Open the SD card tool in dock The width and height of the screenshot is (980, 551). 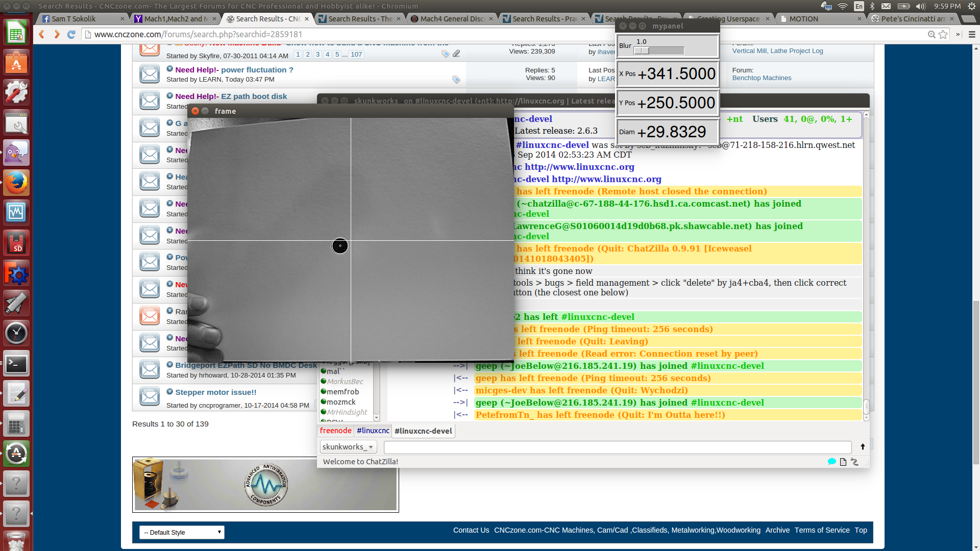coord(16,243)
